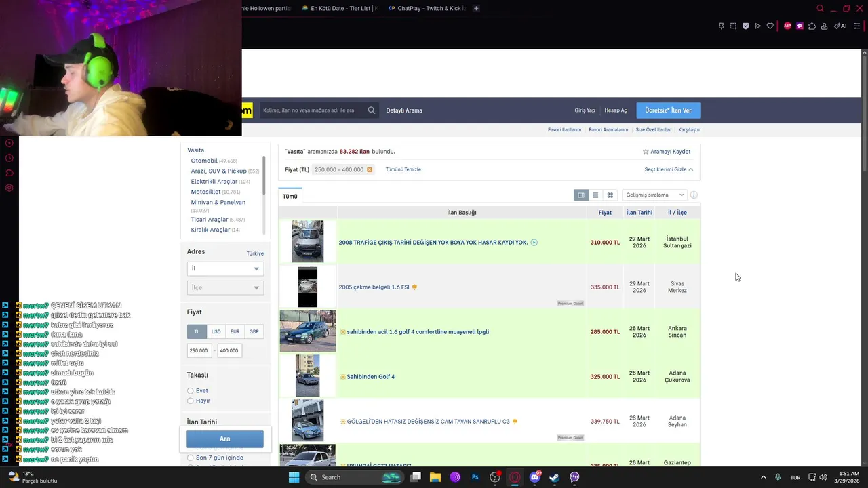
Task: Click the Ara search button
Action: pyautogui.click(x=225, y=439)
